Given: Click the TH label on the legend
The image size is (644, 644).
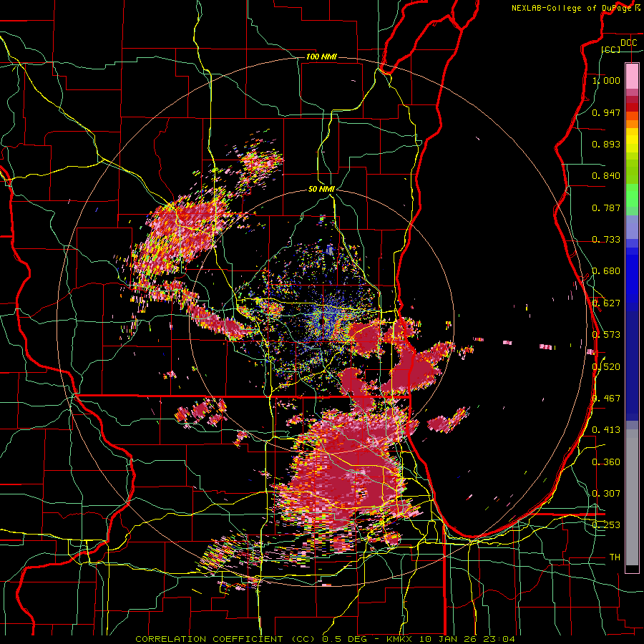Looking at the screenshot, I should point(615,557).
